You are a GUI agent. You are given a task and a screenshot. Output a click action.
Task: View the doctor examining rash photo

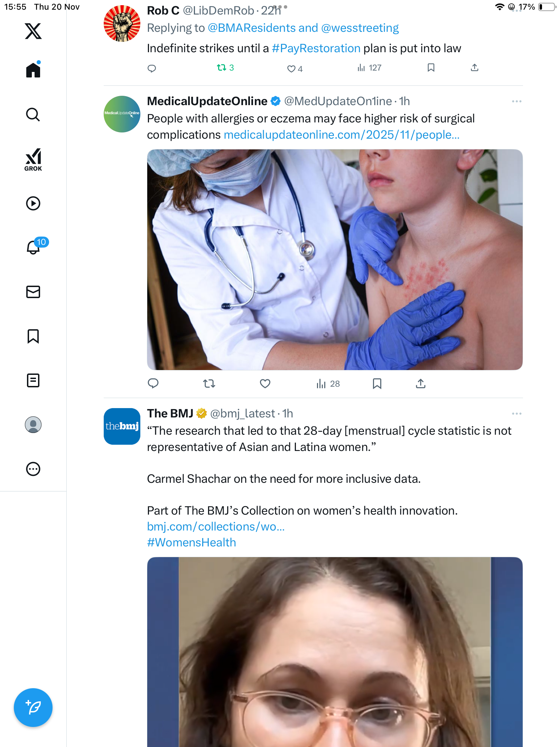pyautogui.click(x=335, y=260)
